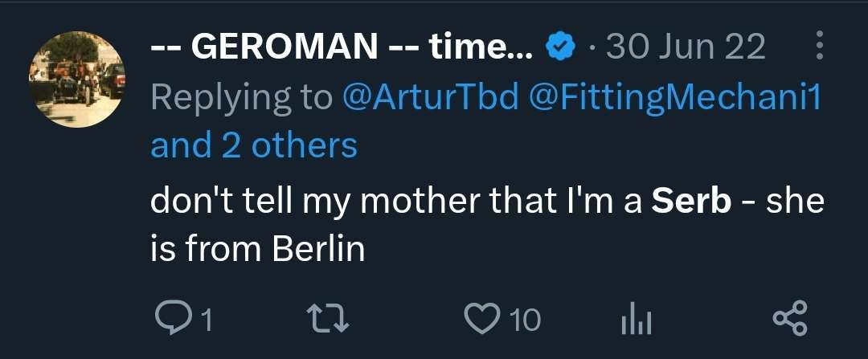Click the like count number 10

coord(526,321)
